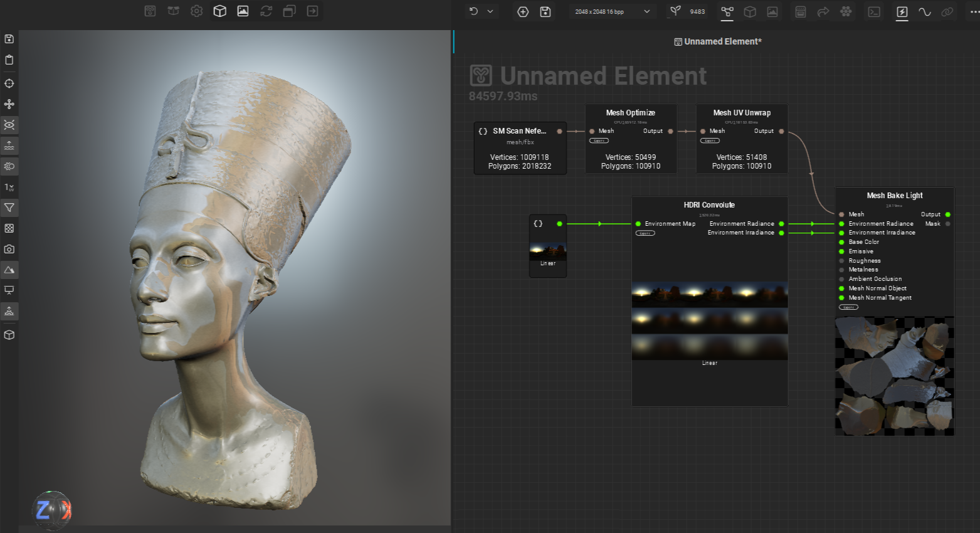The image size is (980, 533).
Task: Toggle the ground plane icon in sidebar
Action: click(9, 145)
